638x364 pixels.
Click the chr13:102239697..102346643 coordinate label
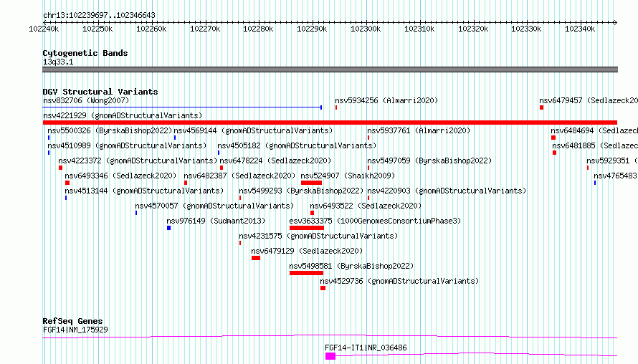[99, 15]
